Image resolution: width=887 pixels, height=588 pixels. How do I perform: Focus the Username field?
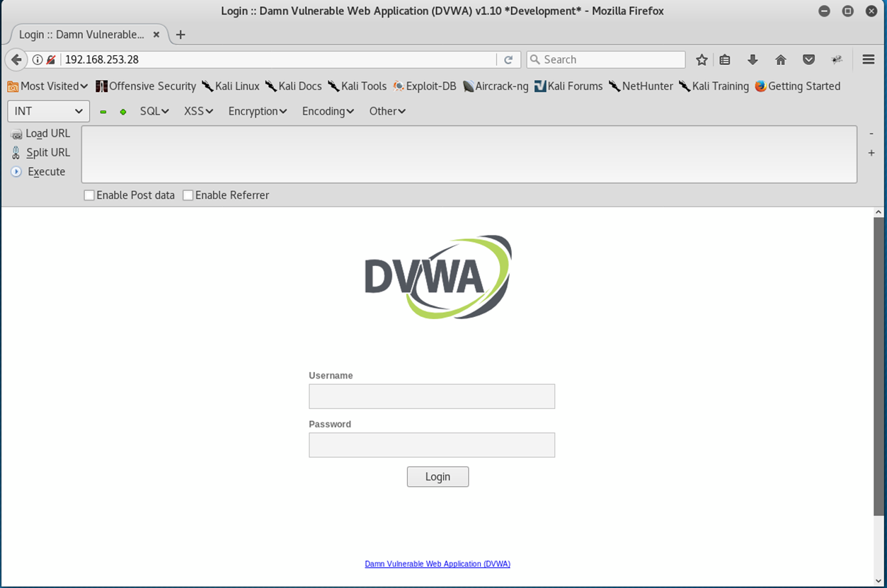tap(432, 396)
